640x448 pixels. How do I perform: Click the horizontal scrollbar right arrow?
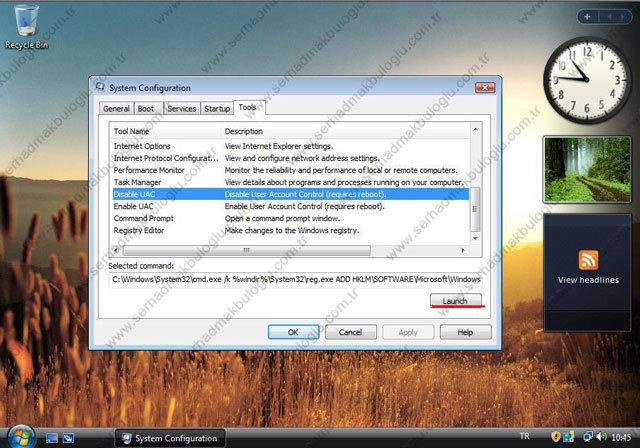pos(462,250)
